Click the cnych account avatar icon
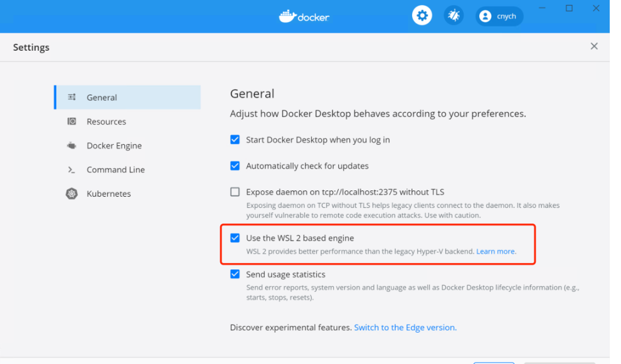The height and width of the screenshot is (364, 621). 485,16
